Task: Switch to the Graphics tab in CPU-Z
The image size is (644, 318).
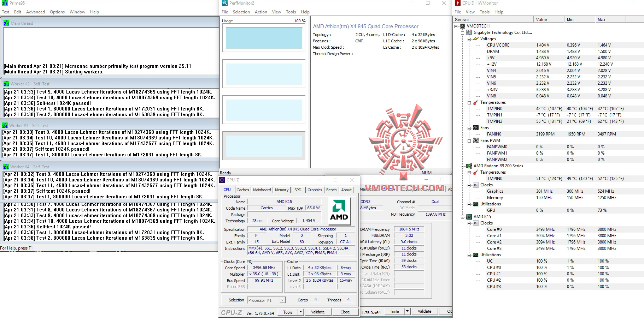Action: [x=315, y=190]
